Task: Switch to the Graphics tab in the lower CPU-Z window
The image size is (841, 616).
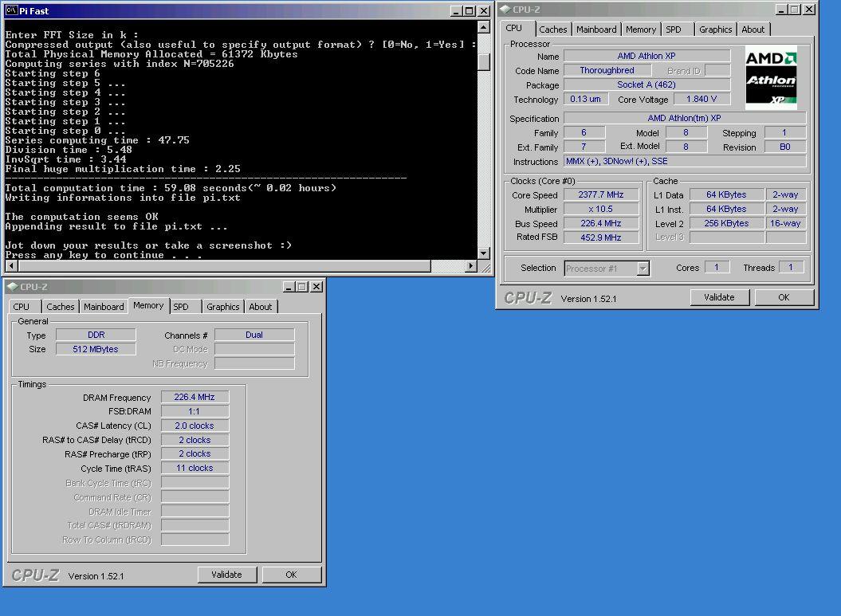Action: (222, 307)
